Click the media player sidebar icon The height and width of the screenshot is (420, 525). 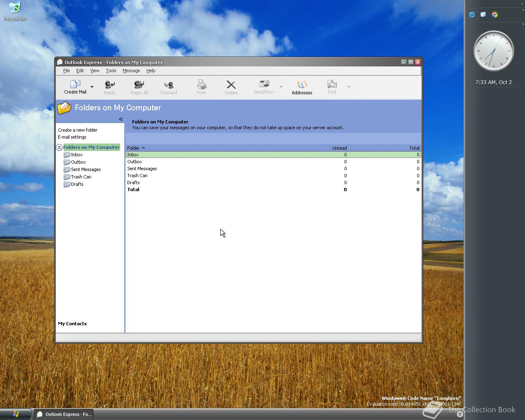coord(495,15)
